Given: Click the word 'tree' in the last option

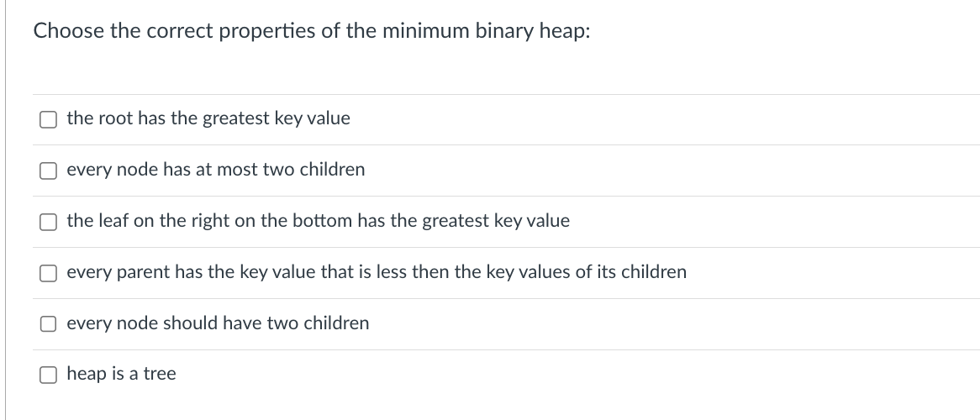Looking at the screenshot, I should tap(160, 374).
